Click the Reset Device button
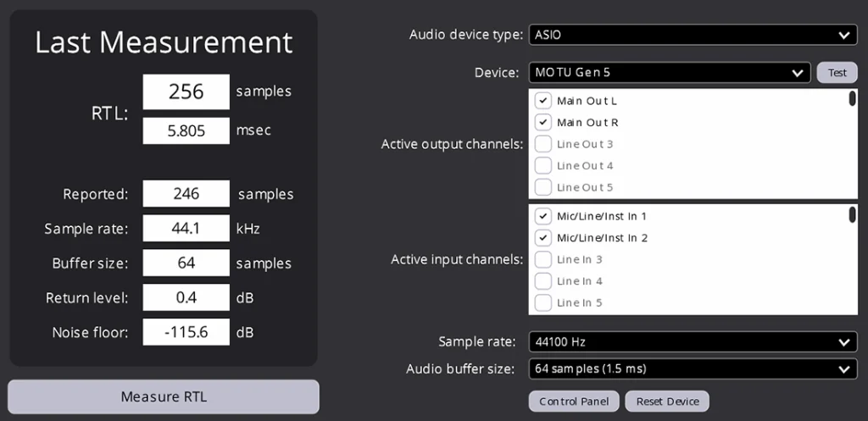Screen dimensions: 868x421 666,402
